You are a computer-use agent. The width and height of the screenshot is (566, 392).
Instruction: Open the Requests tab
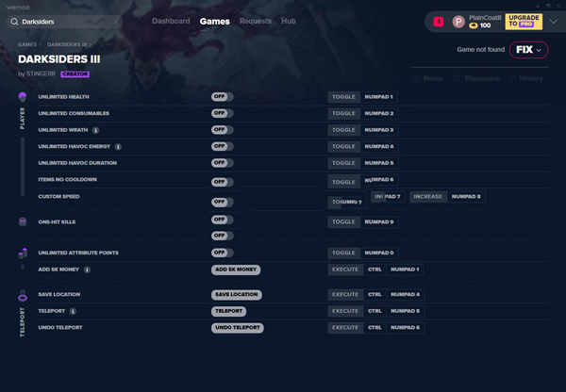coord(255,21)
